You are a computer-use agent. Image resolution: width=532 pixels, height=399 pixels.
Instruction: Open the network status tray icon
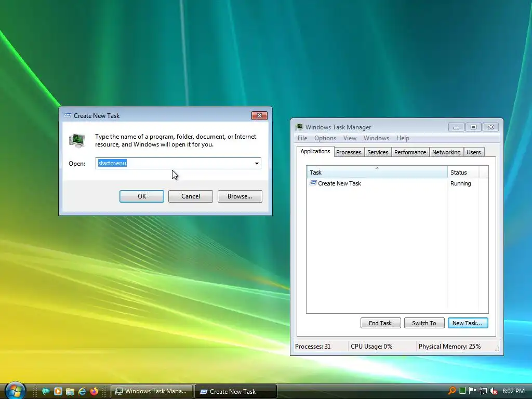coord(483,391)
